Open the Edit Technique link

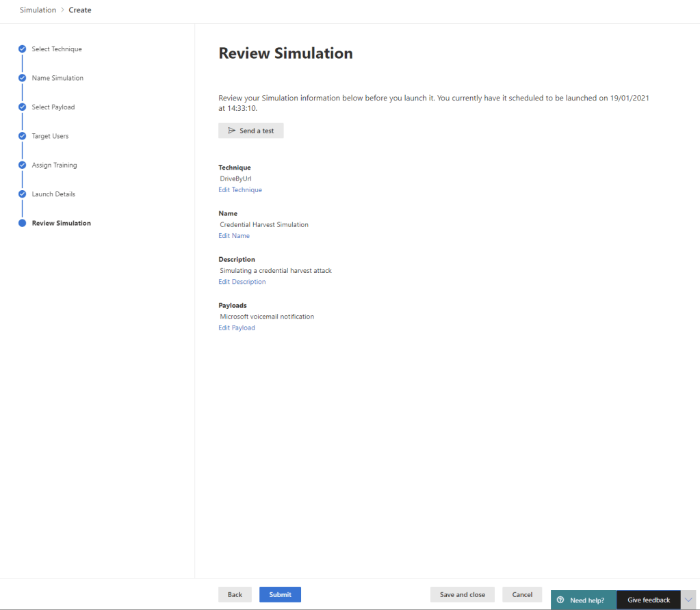240,190
